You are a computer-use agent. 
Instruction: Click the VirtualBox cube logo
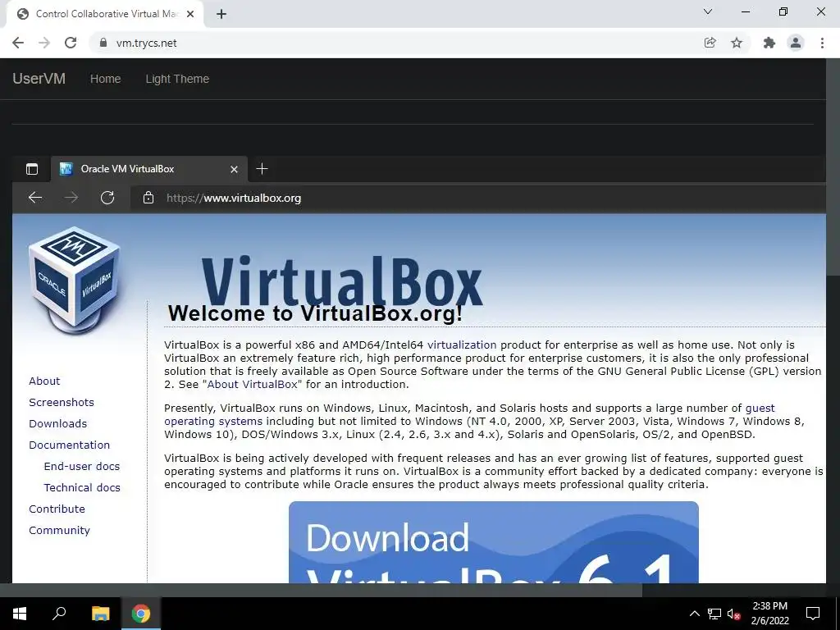pyautogui.click(x=75, y=281)
